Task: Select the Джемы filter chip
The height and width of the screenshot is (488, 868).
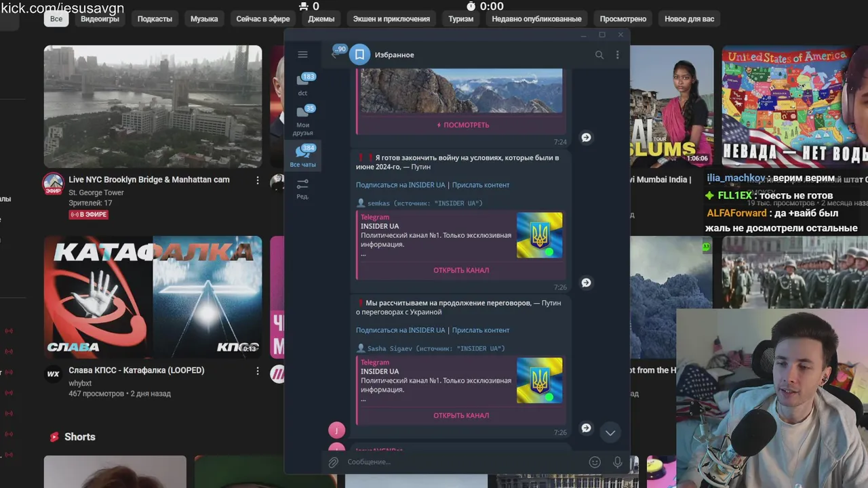Action: click(x=321, y=19)
